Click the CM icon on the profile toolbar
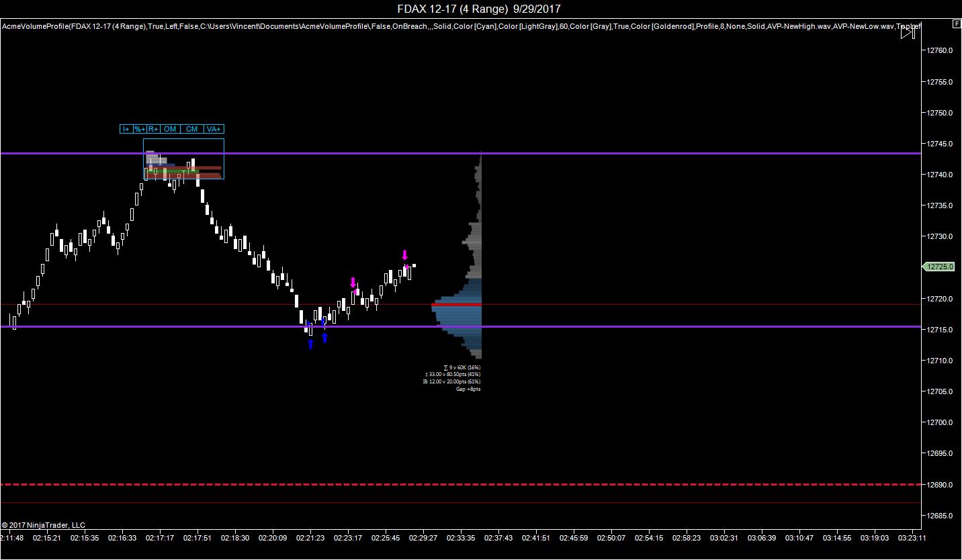 pyautogui.click(x=191, y=129)
